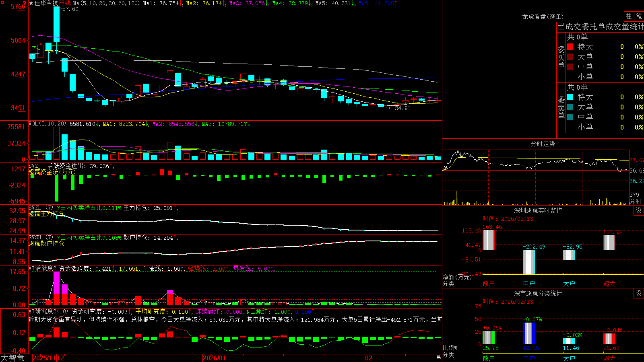Click the 大智慧 logo in the bottom-left
This screenshot has width=644, height=362.
pos(12,358)
